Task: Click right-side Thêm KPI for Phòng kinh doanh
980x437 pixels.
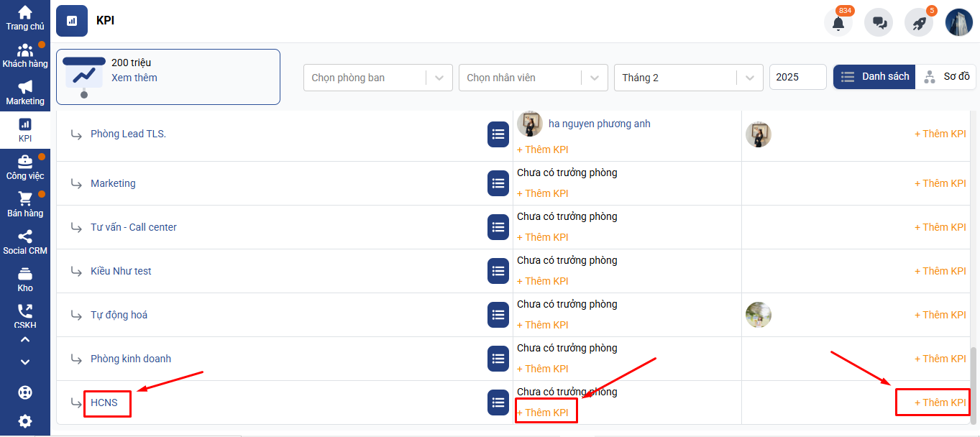Action: [940, 359]
